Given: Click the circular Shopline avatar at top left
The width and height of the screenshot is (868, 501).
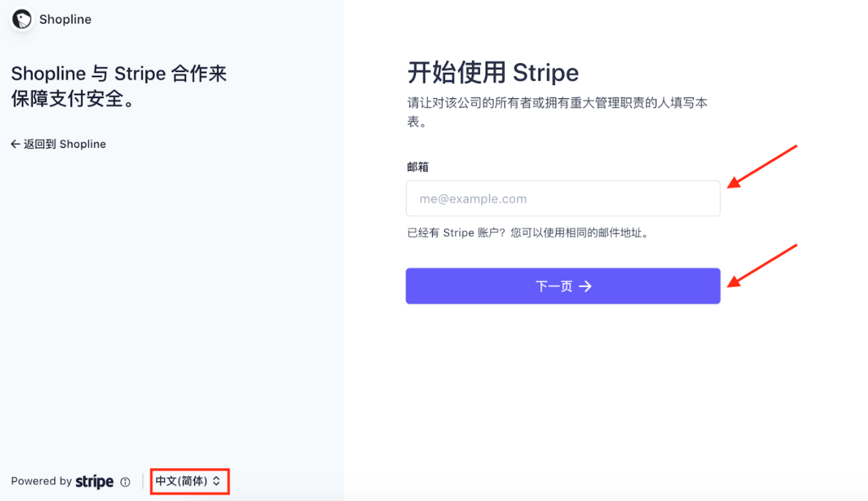Looking at the screenshot, I should [21, 19].
